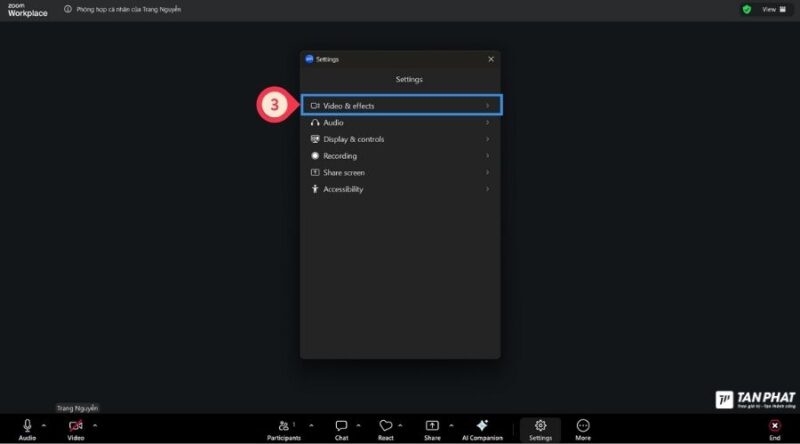This screenshot has height=444, width=800.
Task: Expand audio options caret next to Audio
Action: pyautogui.click(x=44, y=425)
